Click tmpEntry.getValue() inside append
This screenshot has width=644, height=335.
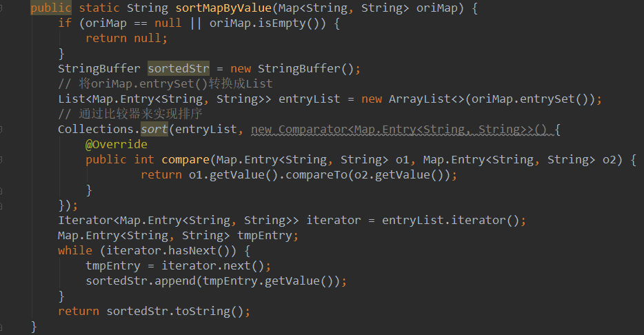[268, 281]
